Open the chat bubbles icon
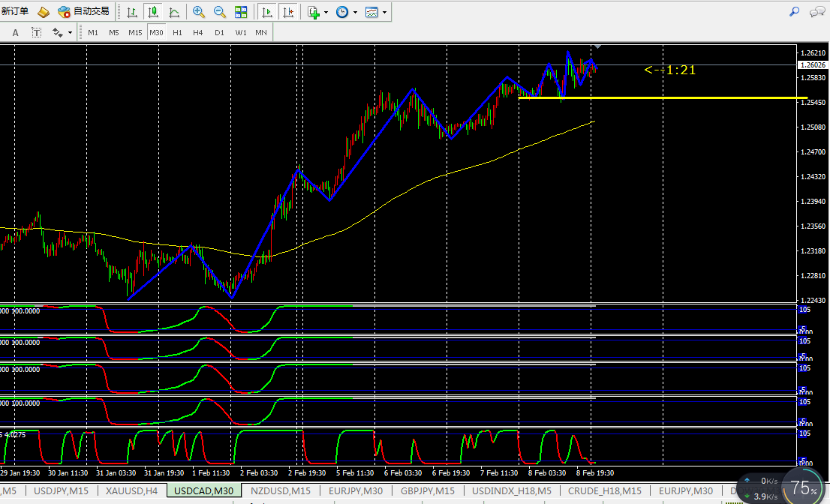Viewport: 830px width, 504px height. [816, 12]
